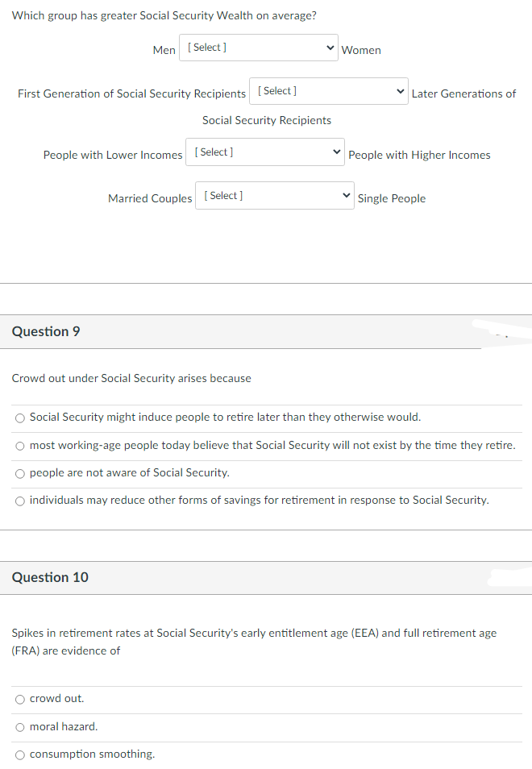Open the Lower Incomes comparison dropdown
This screenshot has width=532, height=769.
[x=264, y=152]
